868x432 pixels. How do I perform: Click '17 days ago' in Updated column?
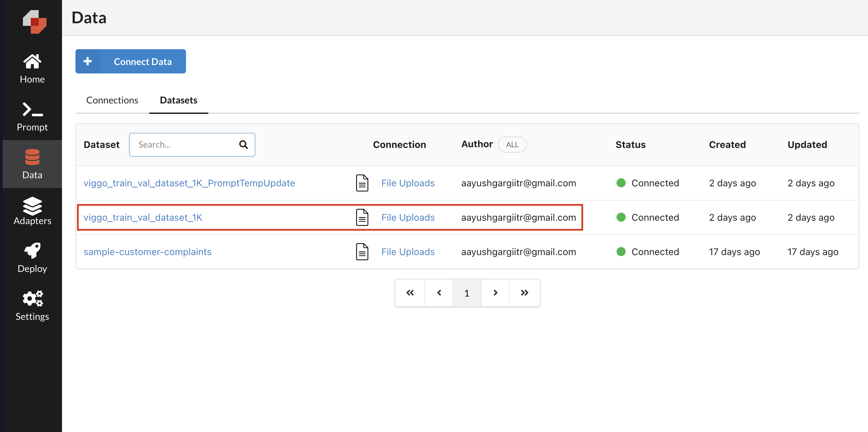click(813, 252)
